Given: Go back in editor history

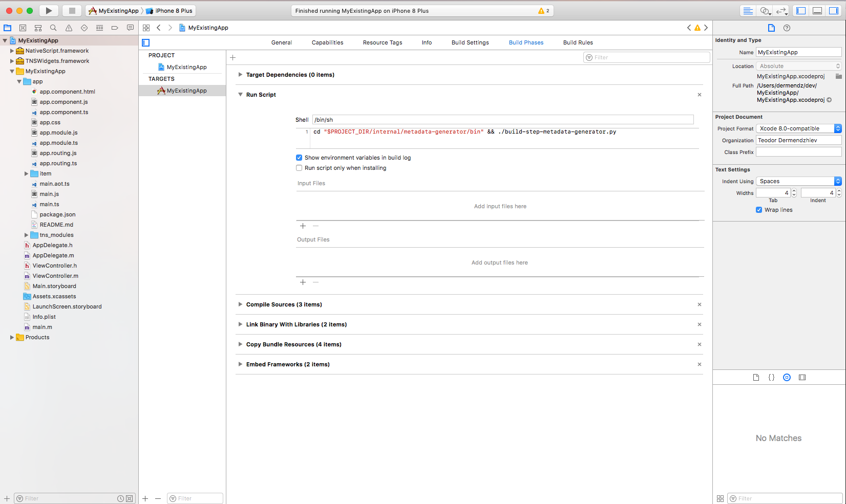Looking at the screenshot, I should 159,28.
